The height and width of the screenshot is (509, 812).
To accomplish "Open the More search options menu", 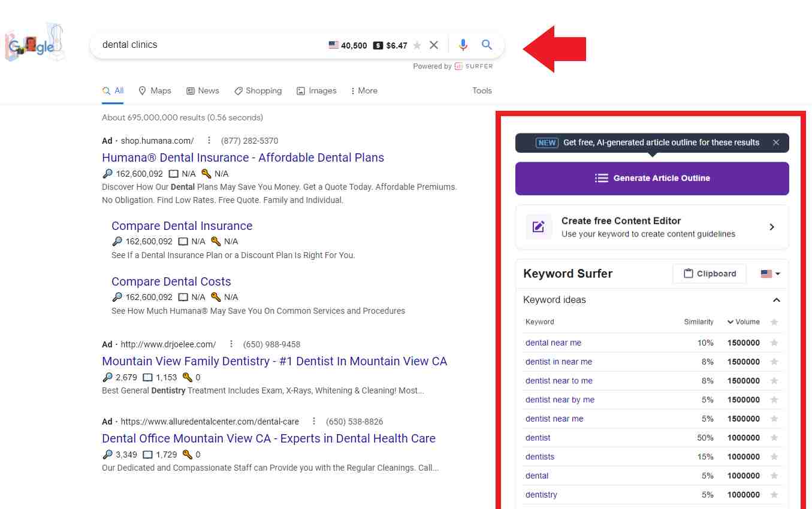I will [364, 90].
